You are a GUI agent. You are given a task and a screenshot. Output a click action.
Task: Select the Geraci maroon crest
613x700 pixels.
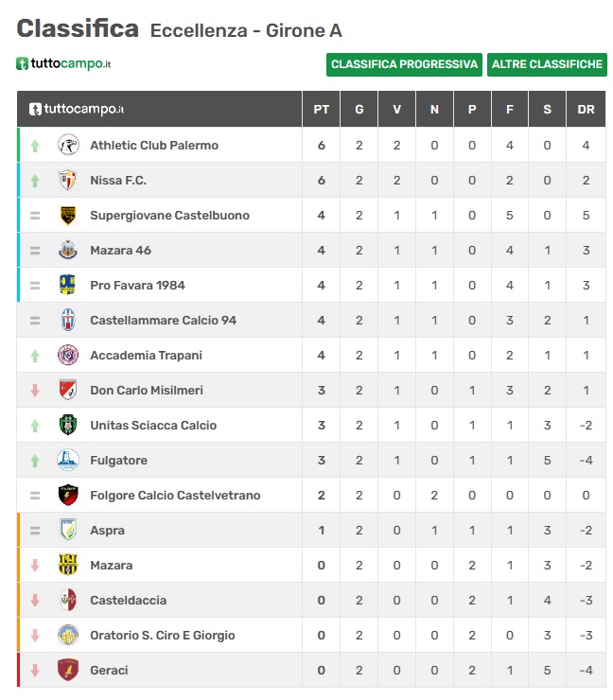68,670
